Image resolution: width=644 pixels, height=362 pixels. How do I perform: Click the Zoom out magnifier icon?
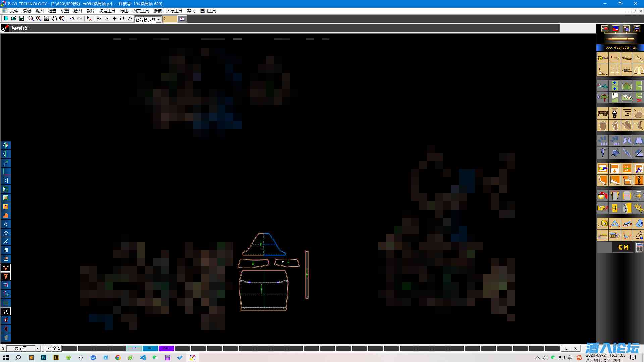coord(31,19)
